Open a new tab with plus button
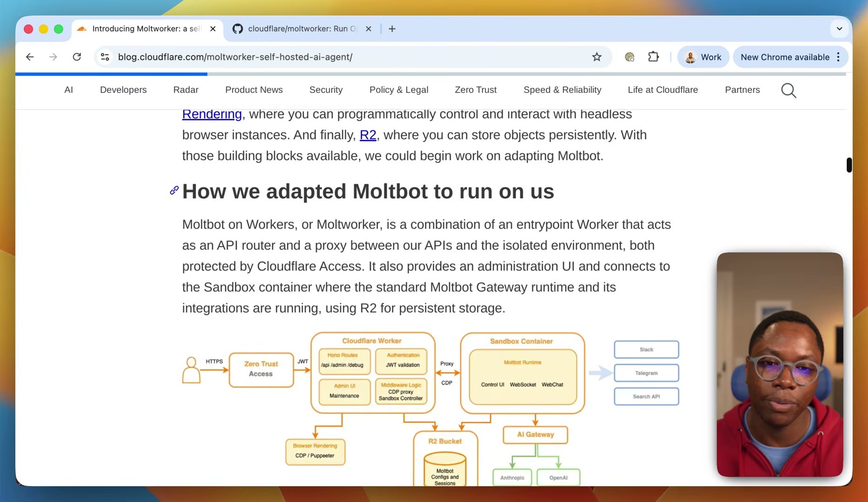Screen dimensions: 868x502 pyautogui.click(x=392, y=29)
